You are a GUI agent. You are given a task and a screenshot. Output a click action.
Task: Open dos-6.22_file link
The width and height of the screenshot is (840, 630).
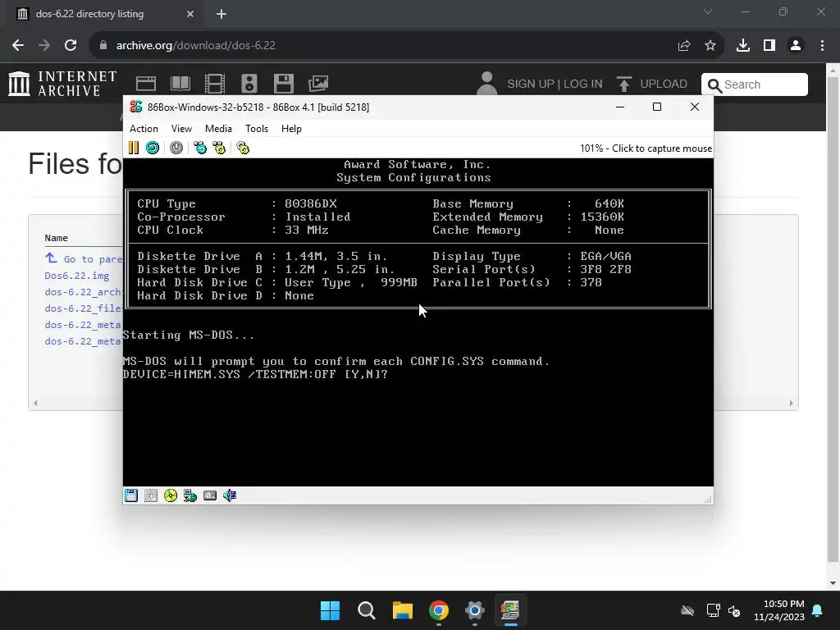[83, 308]
